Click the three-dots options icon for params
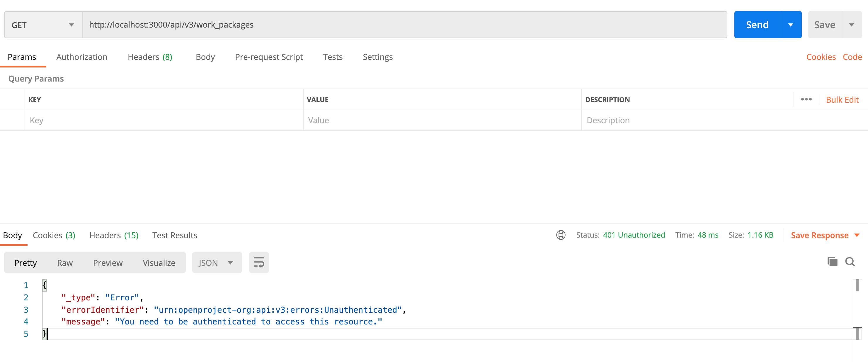The width and height of the screenshot is (868, 362). coord(806,99)
